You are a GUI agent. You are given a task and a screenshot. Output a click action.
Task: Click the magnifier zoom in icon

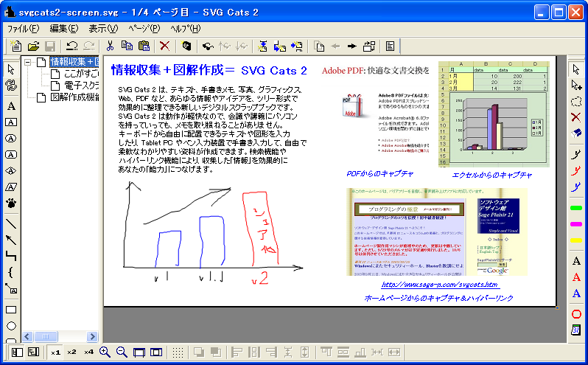tap(105, 352)
